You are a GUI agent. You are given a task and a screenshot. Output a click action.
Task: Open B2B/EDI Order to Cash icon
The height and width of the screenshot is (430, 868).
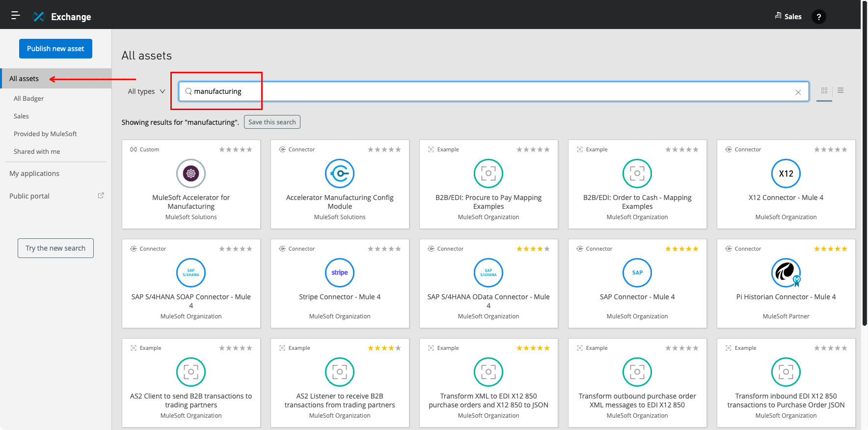(637, 173)
